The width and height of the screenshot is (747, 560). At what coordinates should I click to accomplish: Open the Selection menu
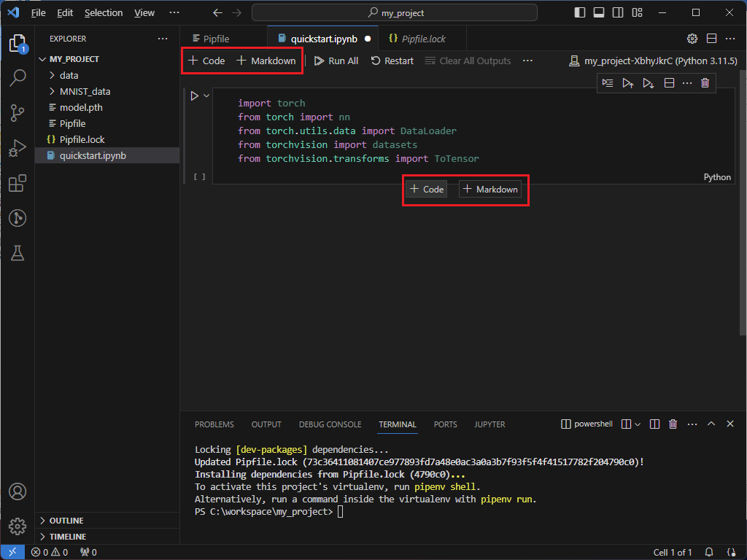(x=104, y=13)
